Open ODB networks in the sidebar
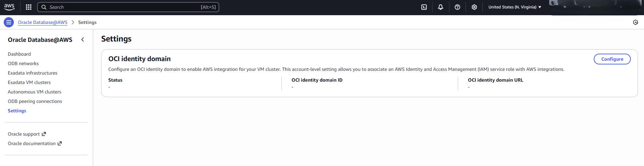Image resolution: width=644 pixels, height=166 pixels. pyautogui.click(x=23, y=63)
